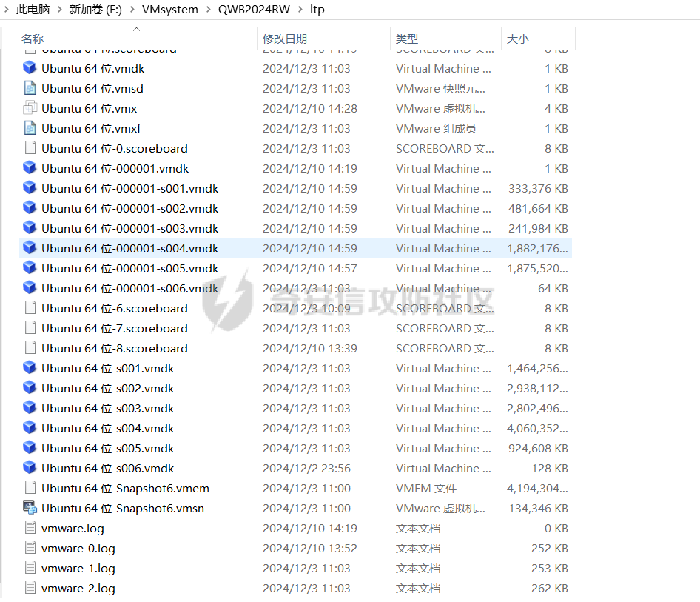Click the vmware-2.log file name
The image size is (700, 602).
pyautogui.click(x=78, y=588)
